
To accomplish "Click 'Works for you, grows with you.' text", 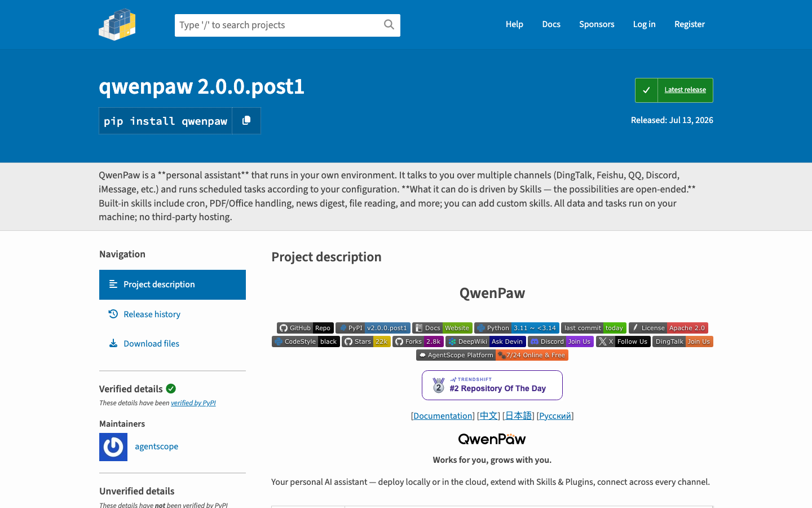I will (492, 460).
